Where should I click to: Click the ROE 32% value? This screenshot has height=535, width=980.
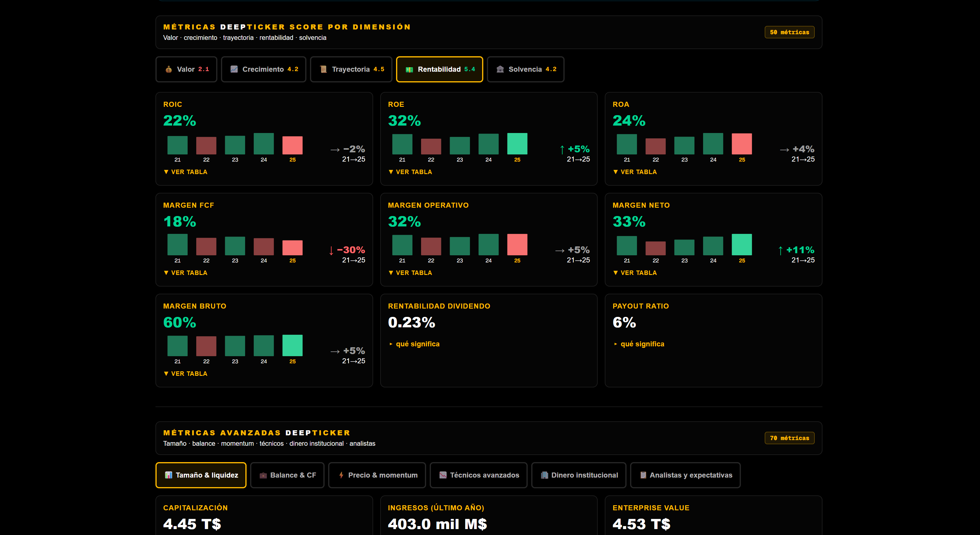[404, 121]
